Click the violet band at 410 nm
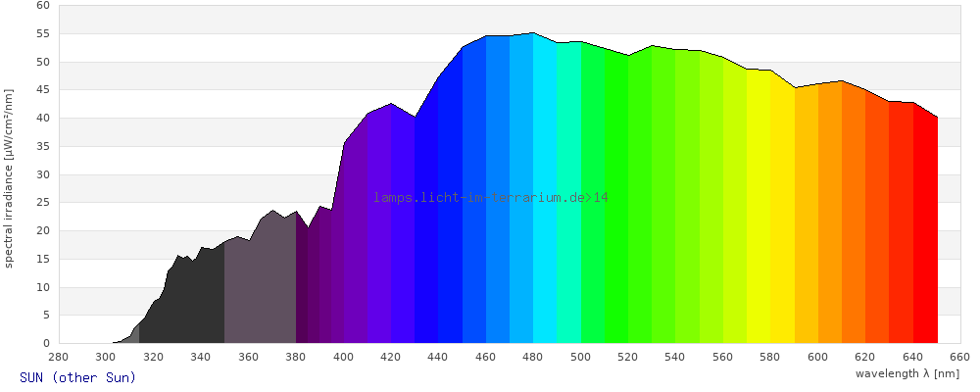Image resolution: width=980 pixels, height=392 pixels. (379, 245)
